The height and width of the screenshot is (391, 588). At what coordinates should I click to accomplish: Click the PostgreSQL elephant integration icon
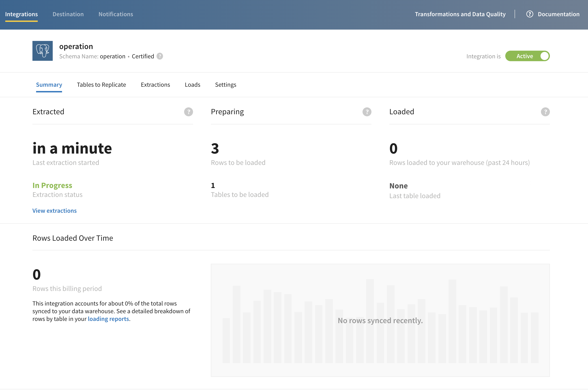(42, 51)
